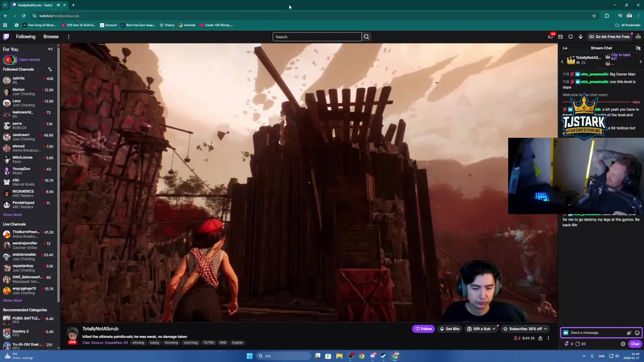Image resolution: width=644 pixels, height=362 pixels.
Task: Open the Twitch home logo
Action: (x=6, y=37)
